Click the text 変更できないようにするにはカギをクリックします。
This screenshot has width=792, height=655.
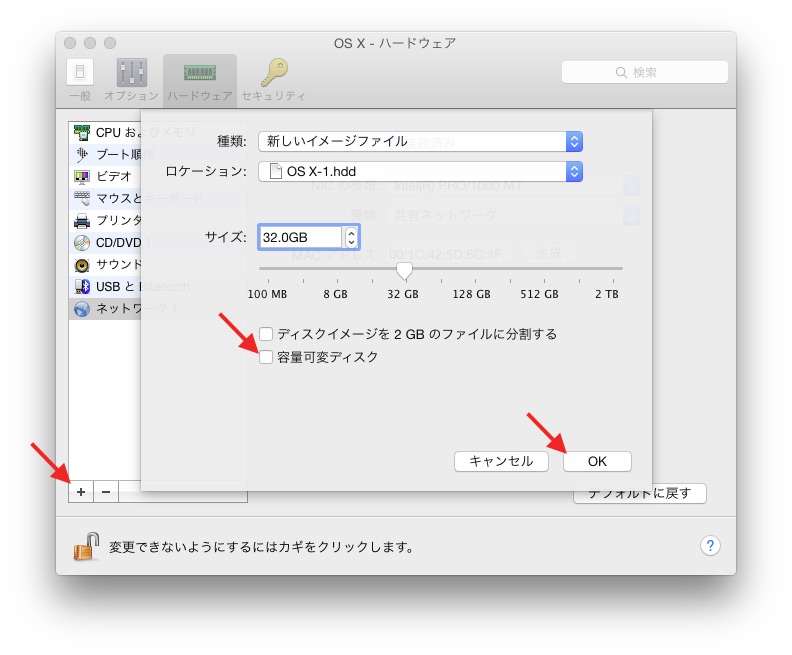262,547
